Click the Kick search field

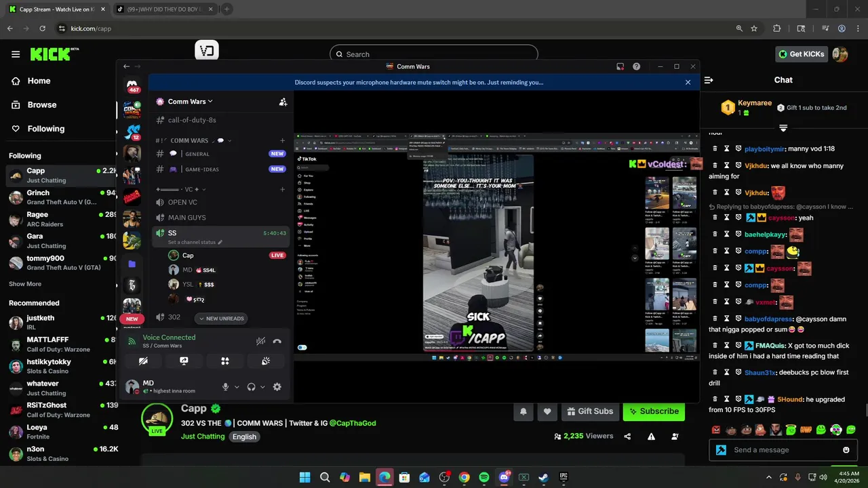pos(434,54)
